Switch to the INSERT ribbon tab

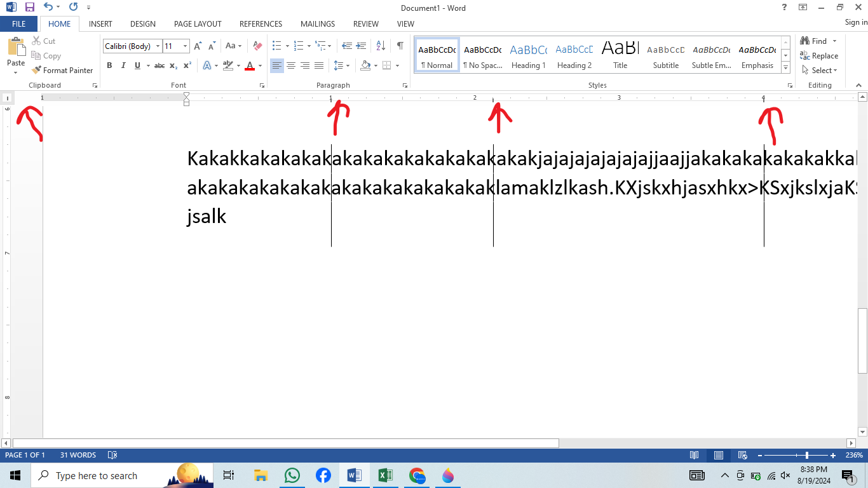point(100,24)
